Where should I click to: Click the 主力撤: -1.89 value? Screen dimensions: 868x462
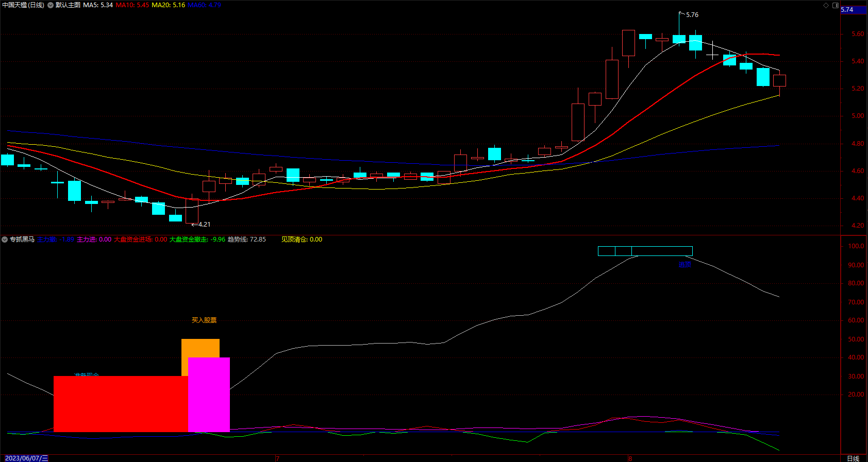tap(56, 239)
